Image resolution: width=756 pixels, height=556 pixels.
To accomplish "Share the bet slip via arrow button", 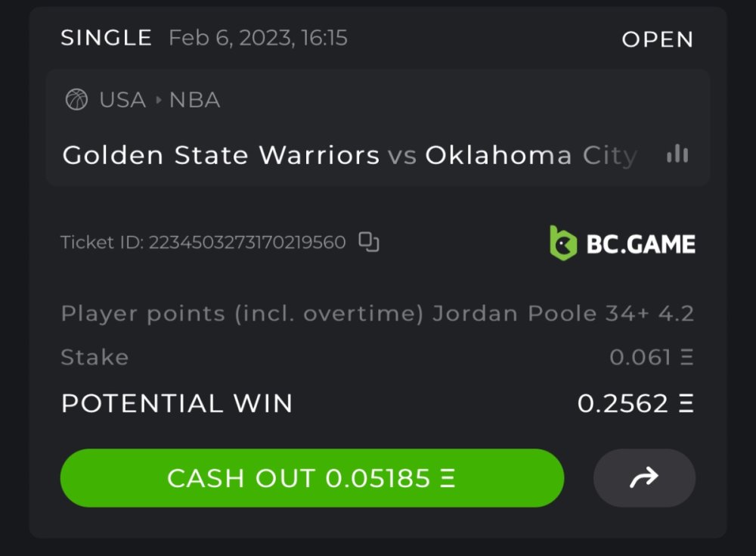I will click(644, 477).
